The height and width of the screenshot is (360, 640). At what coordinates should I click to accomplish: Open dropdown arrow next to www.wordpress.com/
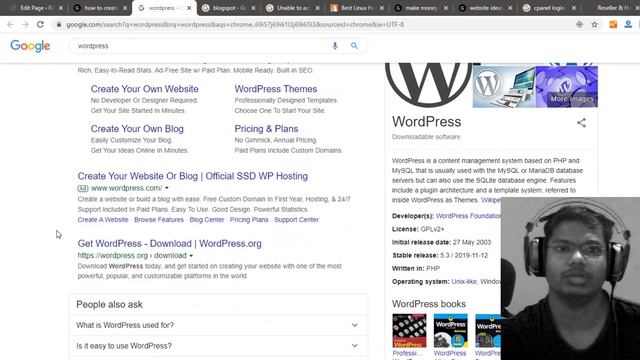click(167, 188)
